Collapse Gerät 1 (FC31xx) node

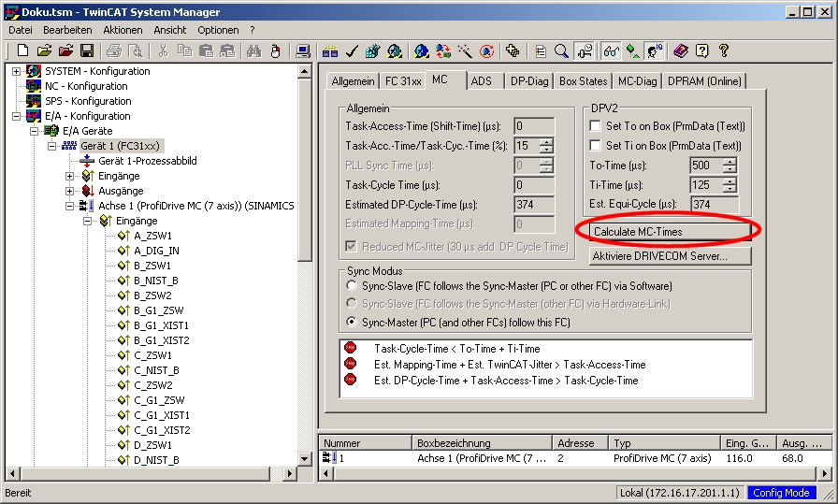[x=51, y=146]
